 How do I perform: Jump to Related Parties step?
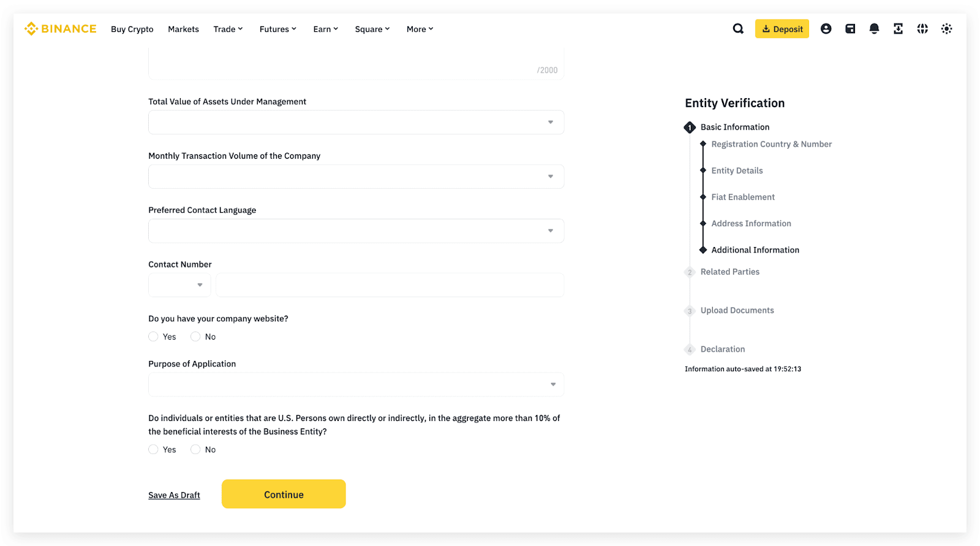[x=730, y=271]
